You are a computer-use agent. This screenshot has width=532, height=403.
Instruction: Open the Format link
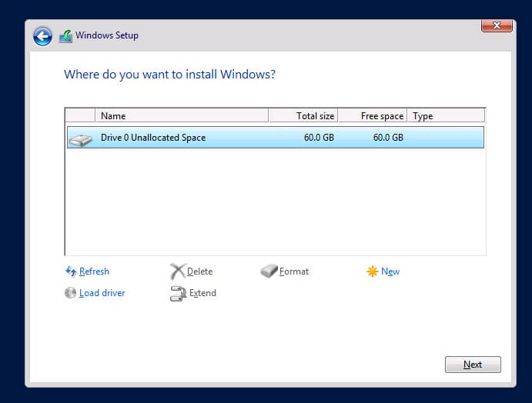(293, 271)
